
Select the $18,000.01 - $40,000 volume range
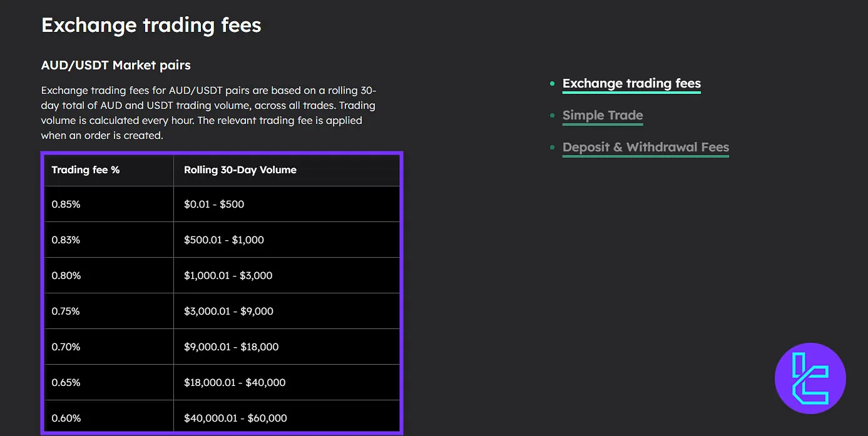click(235, 382)
